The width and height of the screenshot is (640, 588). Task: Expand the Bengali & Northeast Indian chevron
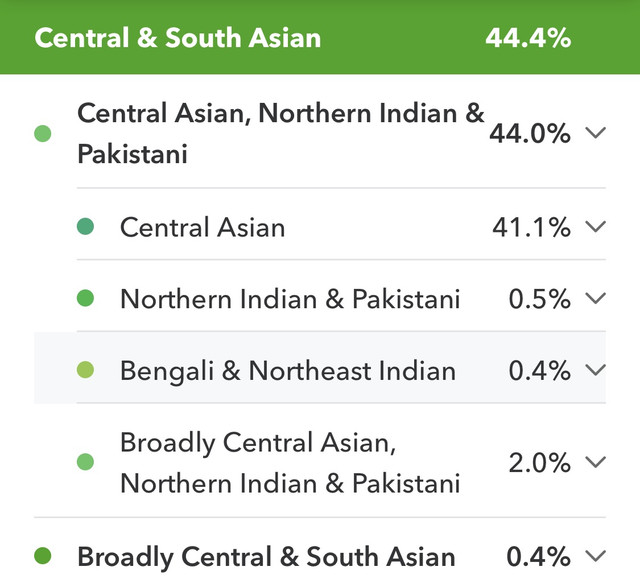pyautogui.click(x=595, y=370)
